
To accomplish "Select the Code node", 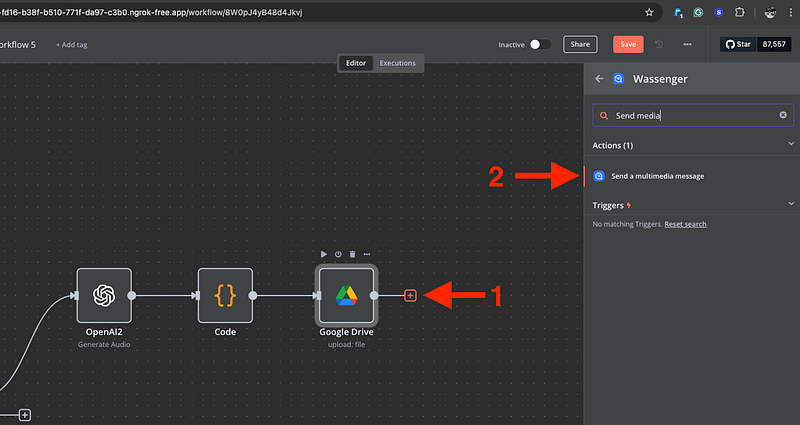I will [225, 295].
